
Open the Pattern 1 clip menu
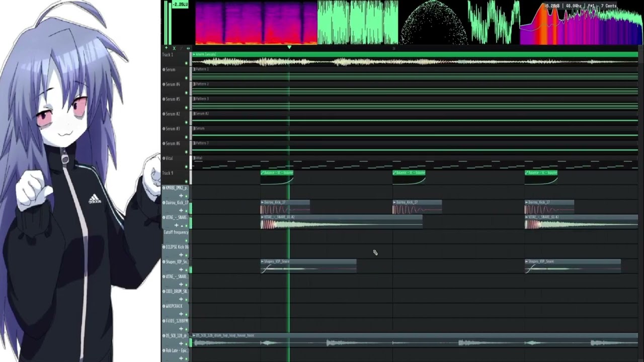[x=194, y=69]
